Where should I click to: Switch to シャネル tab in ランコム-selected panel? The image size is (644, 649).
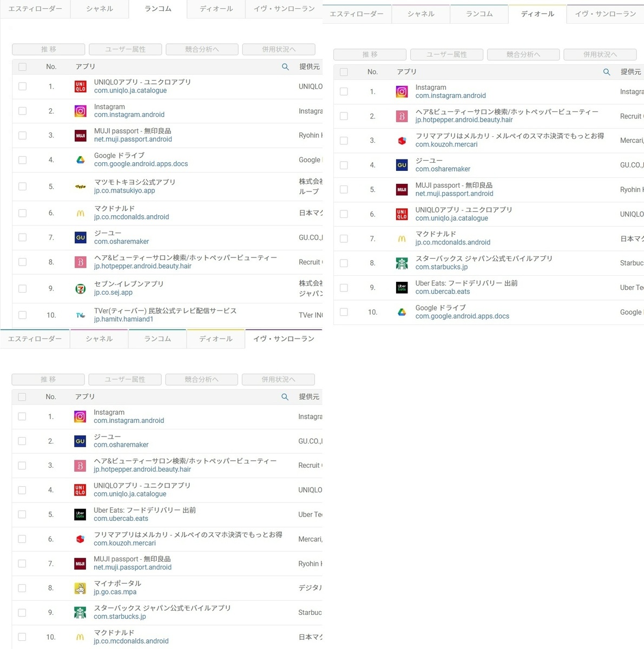[100, 9]
